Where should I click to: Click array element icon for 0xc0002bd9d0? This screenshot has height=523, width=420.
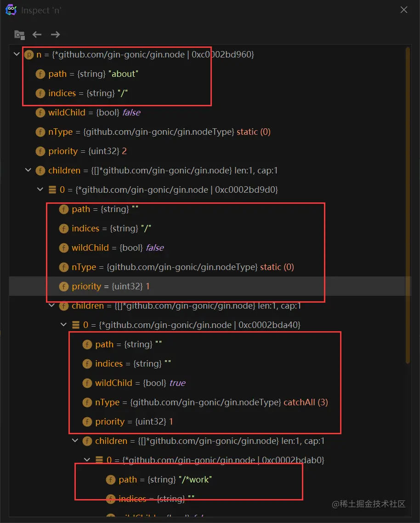tap(52, 190)
